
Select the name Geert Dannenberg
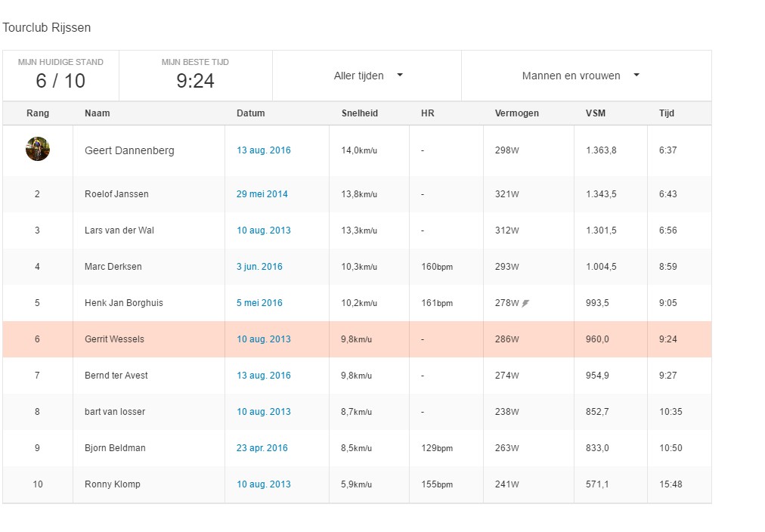coord(129,150)
